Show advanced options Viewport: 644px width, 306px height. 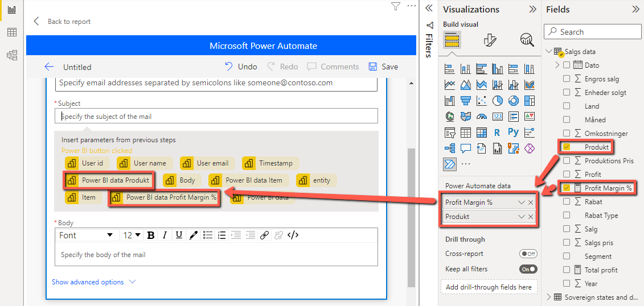(x=93, y=282)
